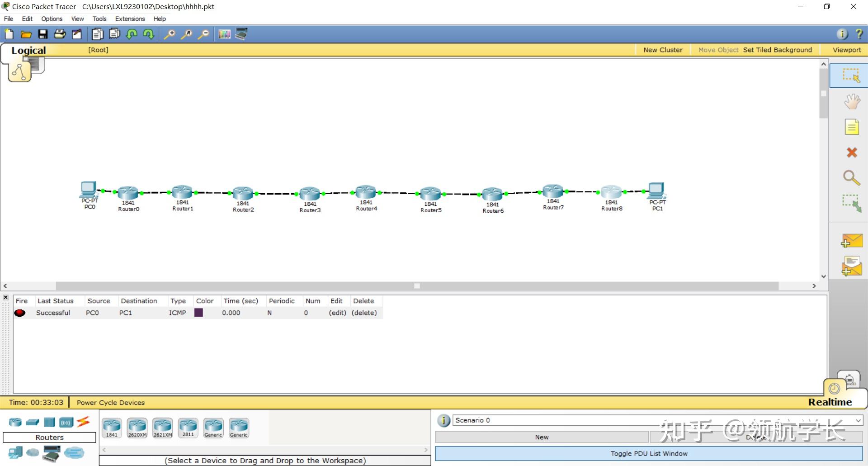
Task: Pick the 2620XM router model
Action: (137, 428)
